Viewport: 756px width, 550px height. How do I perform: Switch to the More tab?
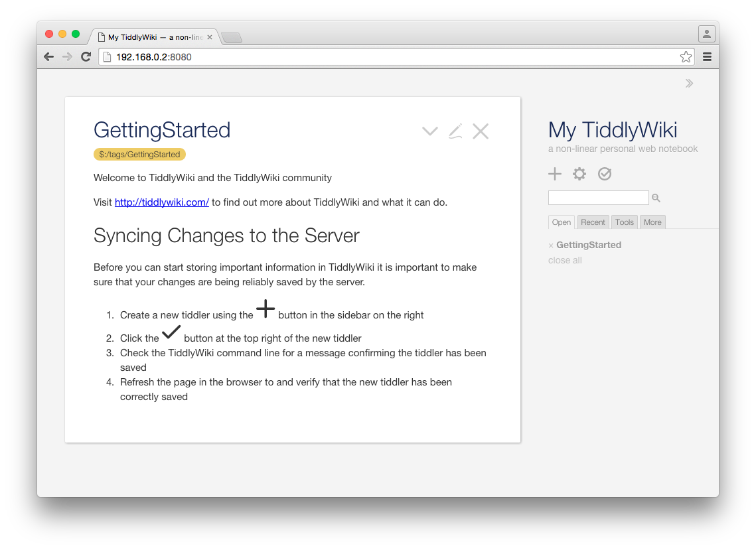pos(652,222)
